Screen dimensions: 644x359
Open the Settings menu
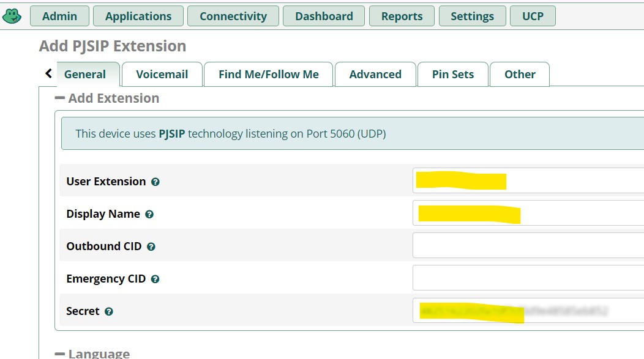point(472,17)
